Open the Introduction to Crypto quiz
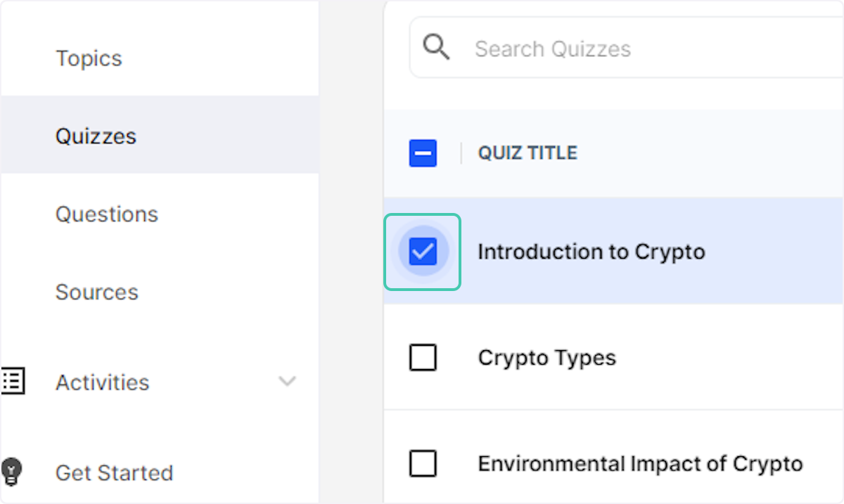The width and height of the screenshot is (844, 504). [591, 252]
